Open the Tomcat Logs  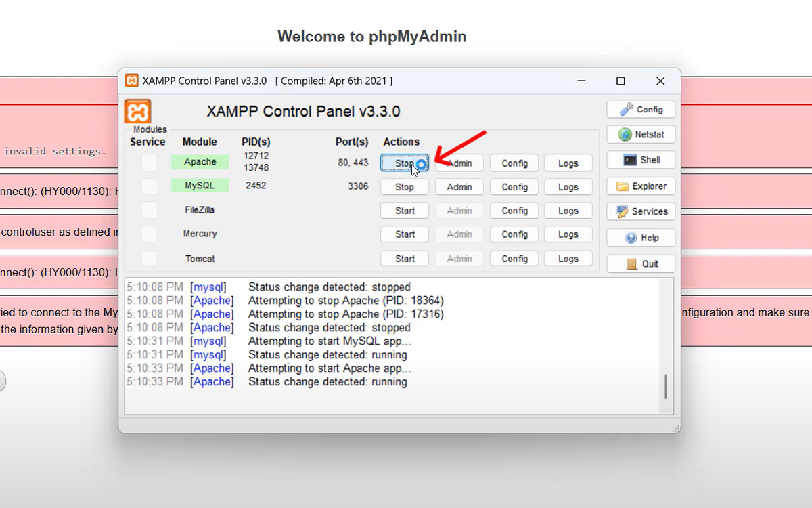coord(568,259)
